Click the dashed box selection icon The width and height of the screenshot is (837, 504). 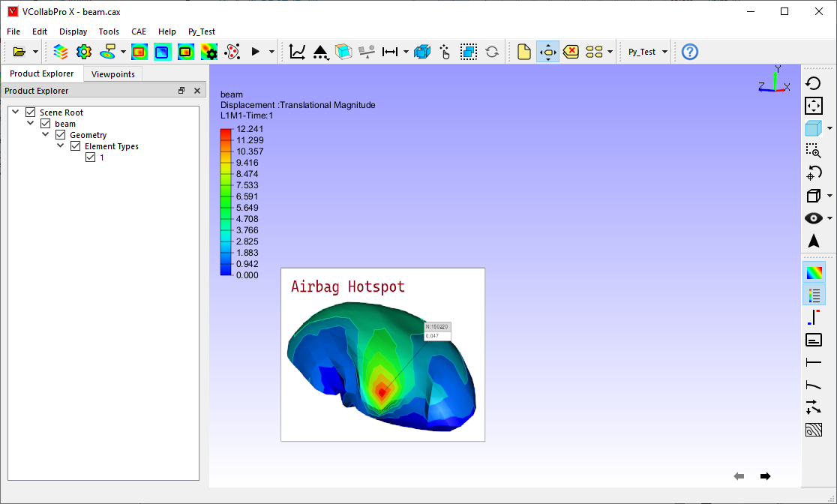pos(469,52)
